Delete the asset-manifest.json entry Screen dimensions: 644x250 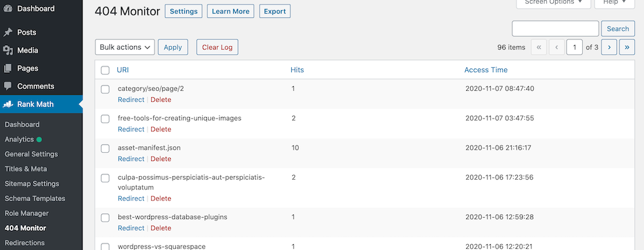(160, 159)
